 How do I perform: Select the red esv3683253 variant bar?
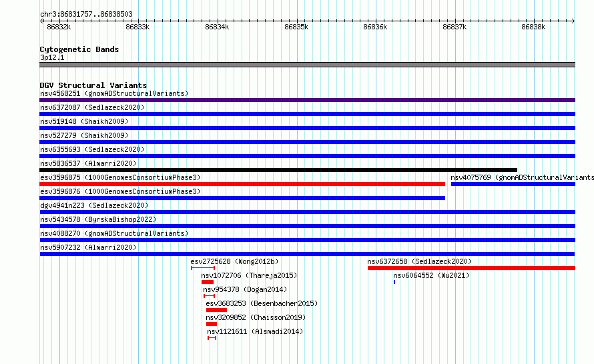pyautogui.click(x=217, y=310)
